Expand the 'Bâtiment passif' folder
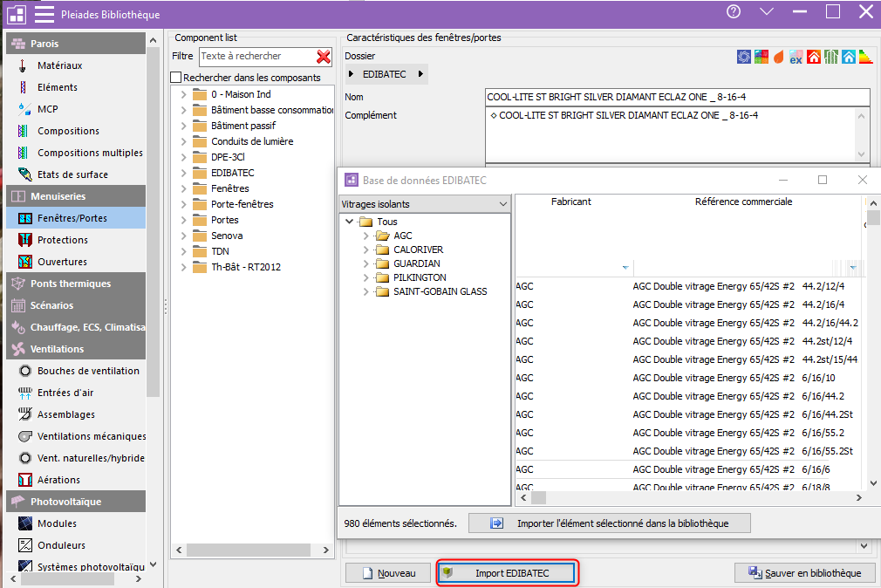881x588 pixels. [x=183, y=126]
